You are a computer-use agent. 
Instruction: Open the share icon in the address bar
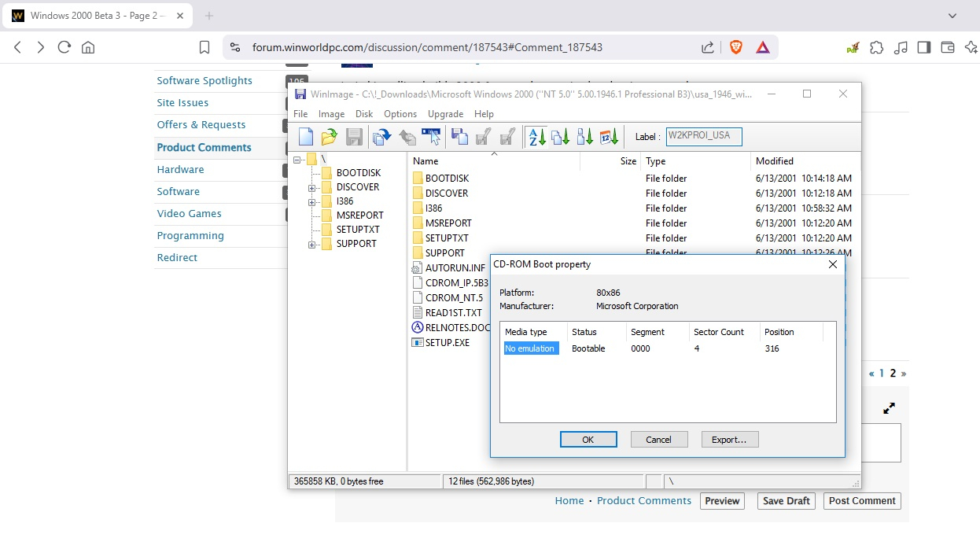[x=708, y=47]
